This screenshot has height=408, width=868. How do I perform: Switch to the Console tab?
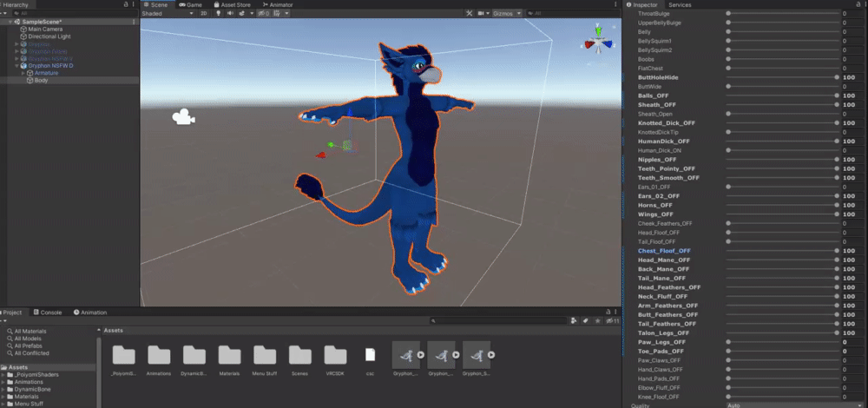[x=47, y=313]
